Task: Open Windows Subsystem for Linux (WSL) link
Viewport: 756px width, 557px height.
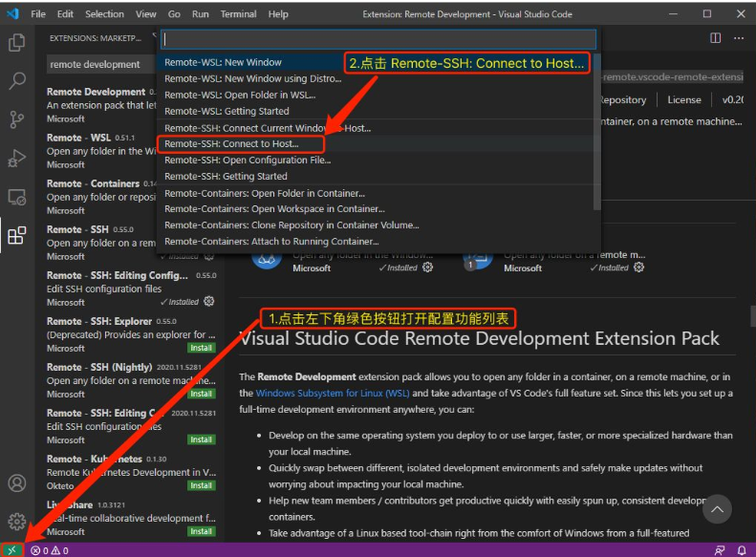Action: coord(333,394)
